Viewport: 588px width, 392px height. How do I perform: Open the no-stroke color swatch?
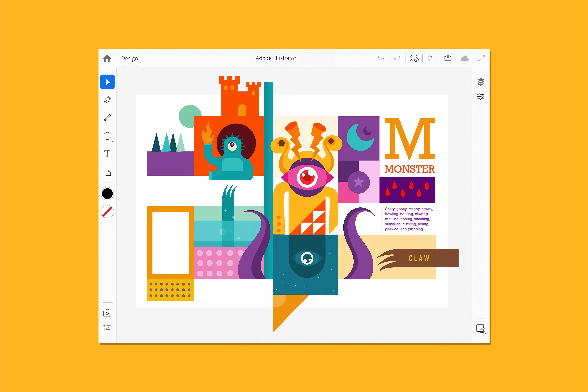pyautogui.click(x=107, y=212)
